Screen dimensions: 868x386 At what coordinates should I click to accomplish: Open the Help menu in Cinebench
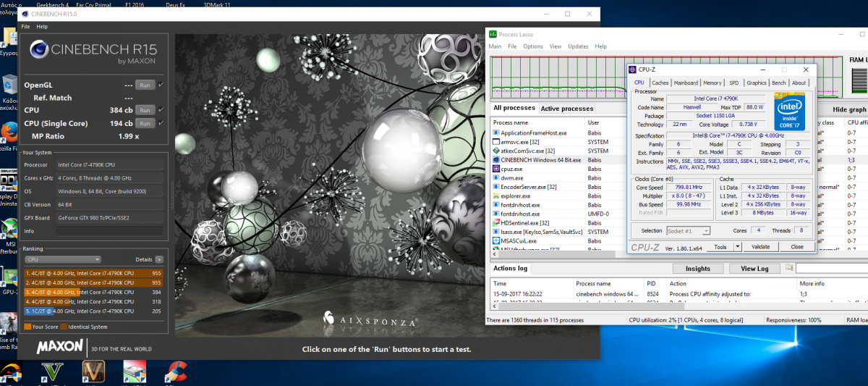click(x=42, y=27)
